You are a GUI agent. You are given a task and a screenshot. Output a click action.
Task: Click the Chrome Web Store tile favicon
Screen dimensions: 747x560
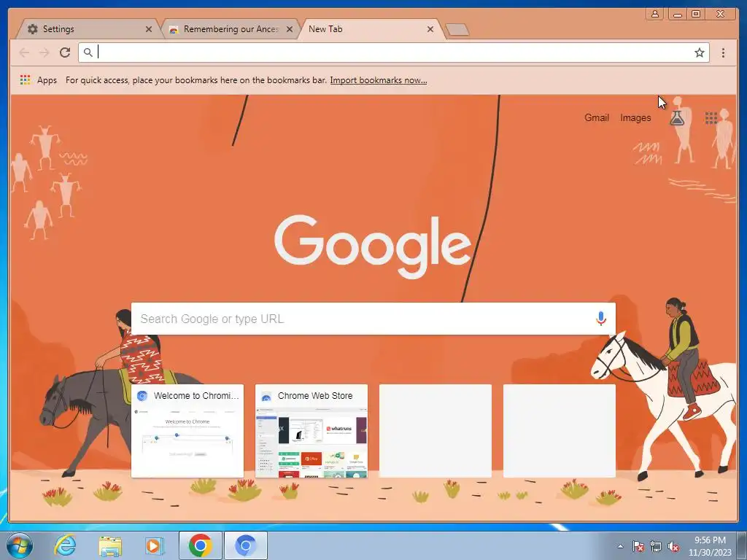266,396
